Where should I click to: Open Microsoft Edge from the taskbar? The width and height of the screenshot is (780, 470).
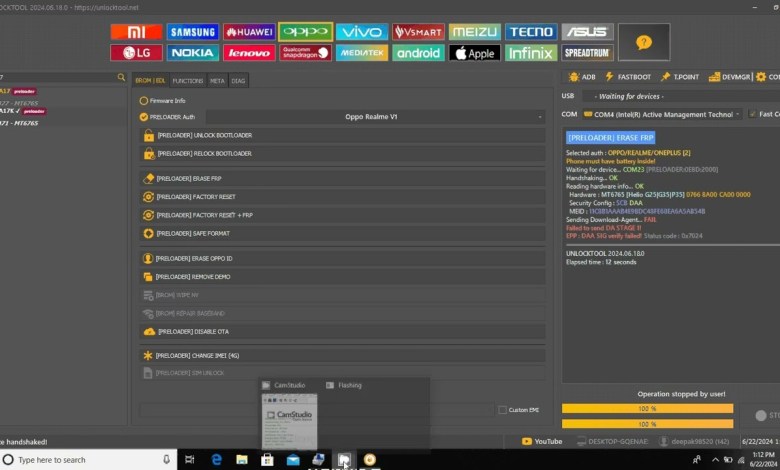point(216,460)
